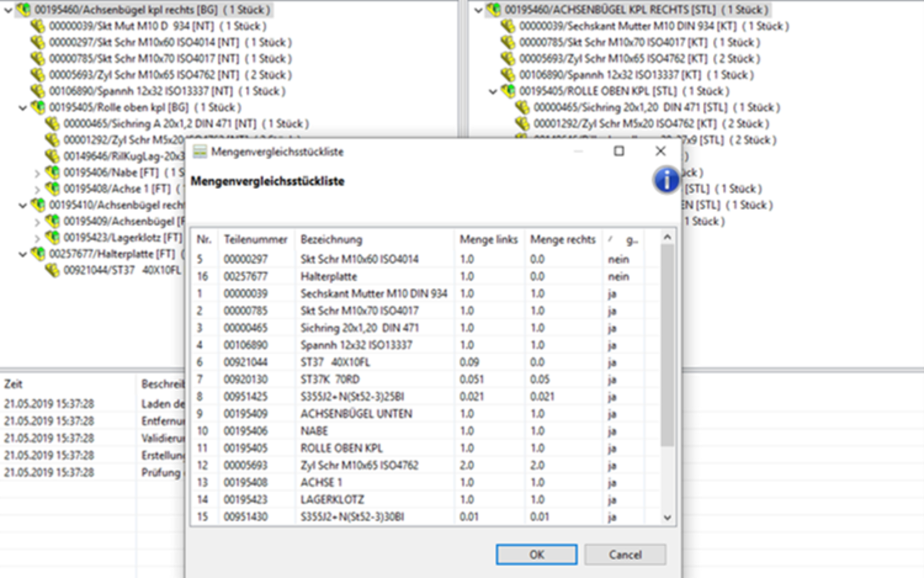The width and height of the screenshot is (924, 578).
Task: Click icon of 00106890/Spannh [KT] in right tree
Action: [508, 75]
